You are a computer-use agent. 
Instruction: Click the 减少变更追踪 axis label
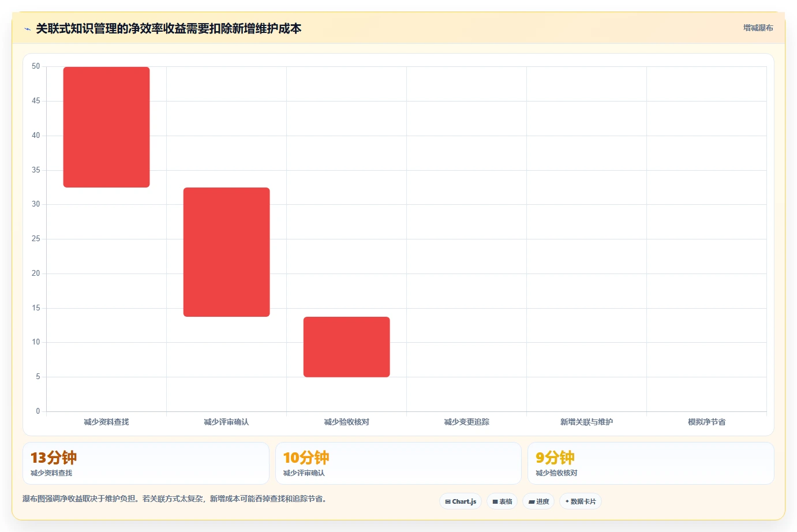466,422
